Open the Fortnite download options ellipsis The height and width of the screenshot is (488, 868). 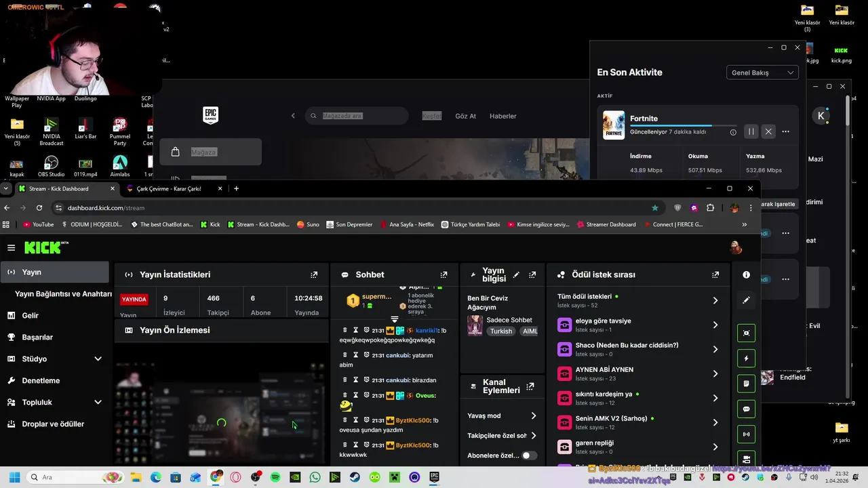click(785, 131)
